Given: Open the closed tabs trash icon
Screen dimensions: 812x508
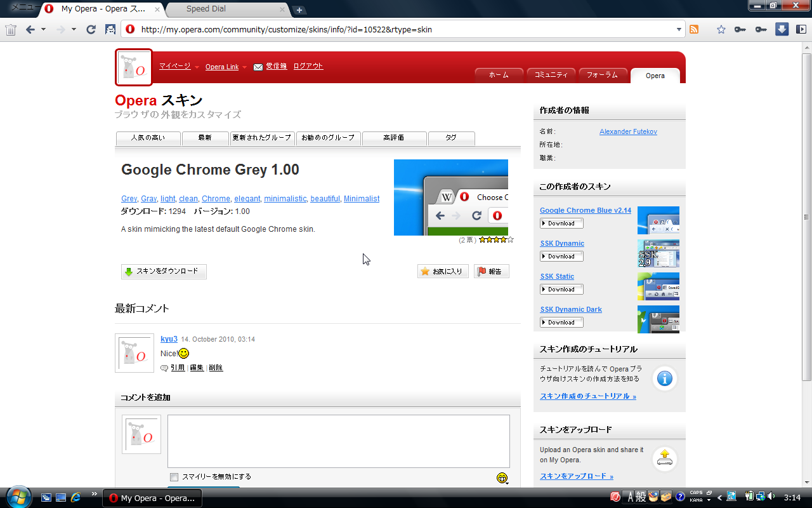Looking at the screenshot, I should (11, 29).
